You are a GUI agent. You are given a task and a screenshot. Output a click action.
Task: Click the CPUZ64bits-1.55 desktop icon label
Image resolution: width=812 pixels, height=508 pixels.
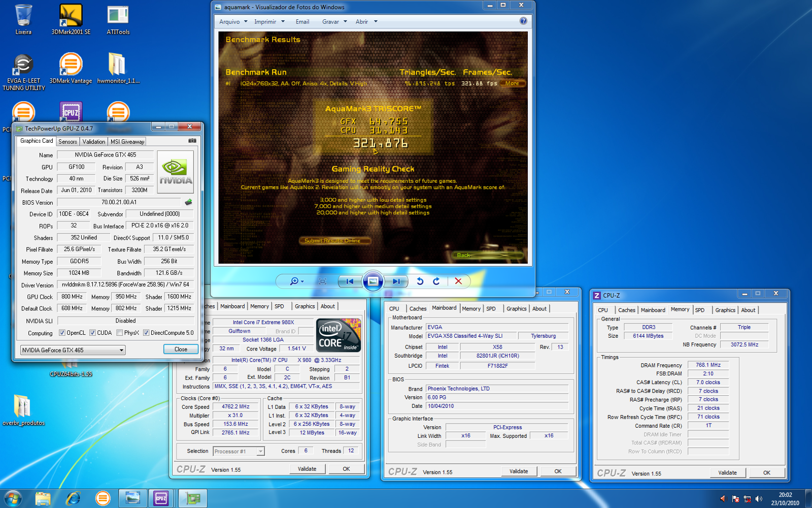(x=71, y=374)
